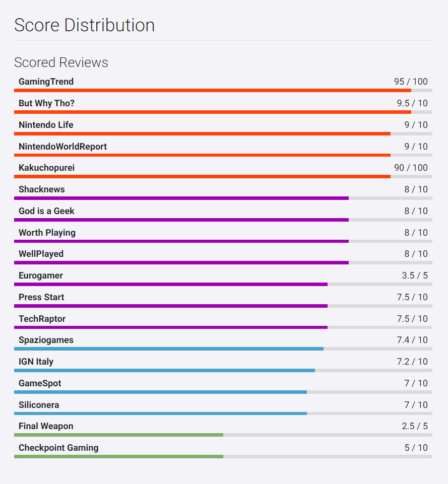Click Checkpoint Gaming's green score bar
The width and height of the screenshot is (448, 484).
118,457
